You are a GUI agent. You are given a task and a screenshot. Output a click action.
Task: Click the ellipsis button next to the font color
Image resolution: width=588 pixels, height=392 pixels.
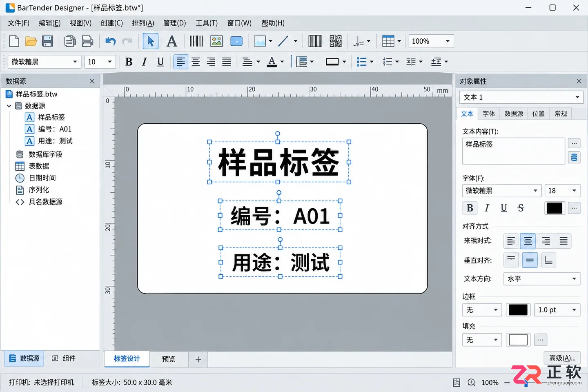(574, 208)
